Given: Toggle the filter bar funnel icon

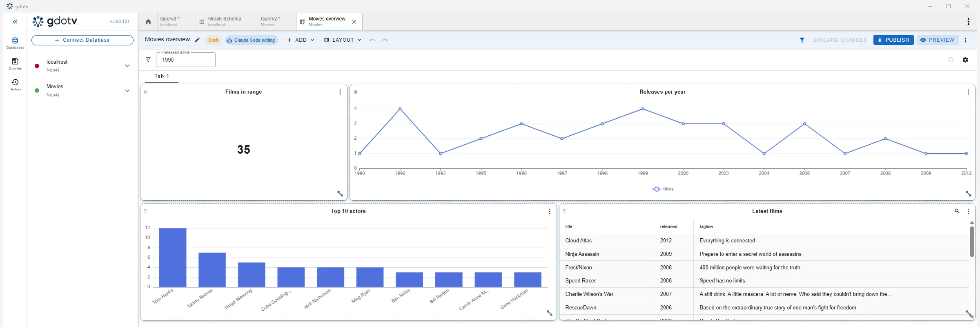Looking at the screenshot, I should (x=802, y=40).
